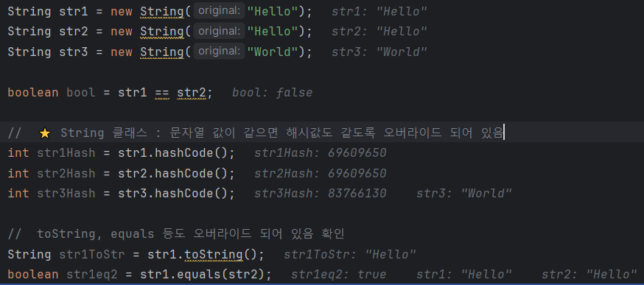Click the str1Hash variable name in its declaration
This screenshot has width=644, height=285.
pyautogui.click(x=66, y=153)
